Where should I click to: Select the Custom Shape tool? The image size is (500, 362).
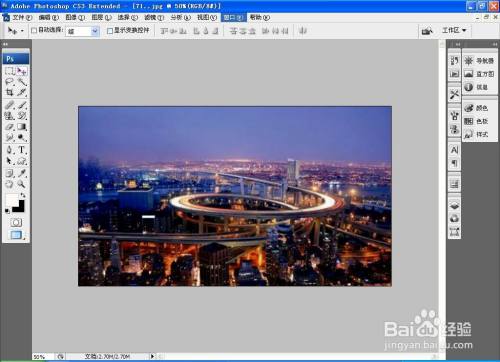tap(22, 161)
